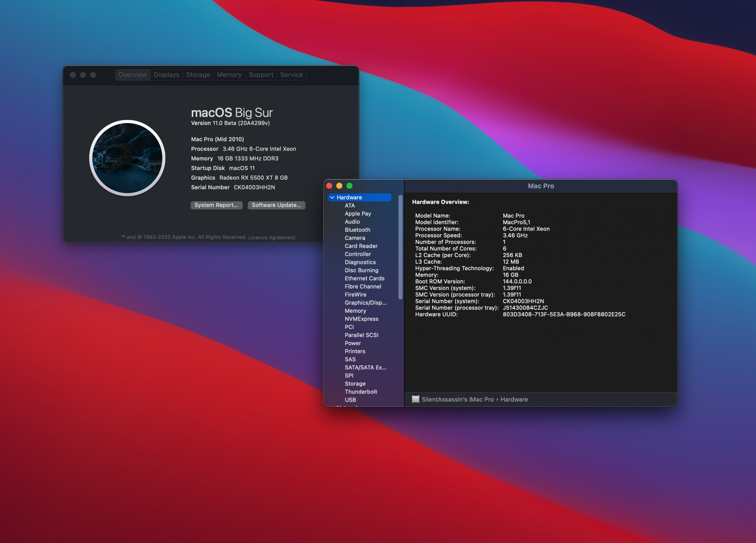Open the Storage tab in About This Mac
The image size is (756, 543).
198,75
